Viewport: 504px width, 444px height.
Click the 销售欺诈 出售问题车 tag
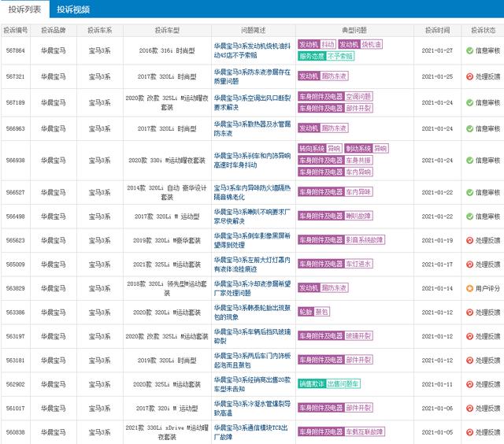pos(329,384)
